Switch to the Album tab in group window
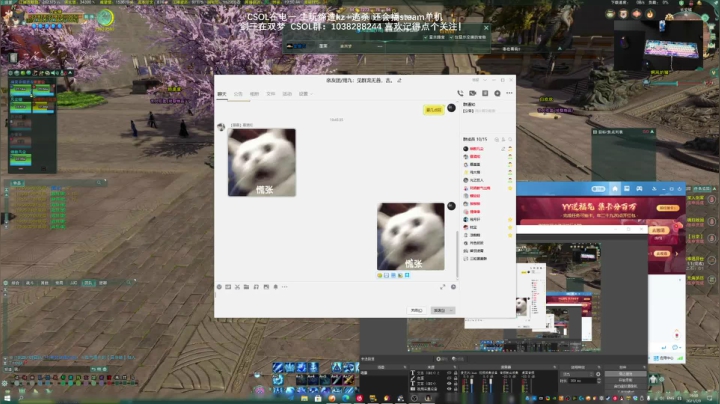 [x=254, y=94]
